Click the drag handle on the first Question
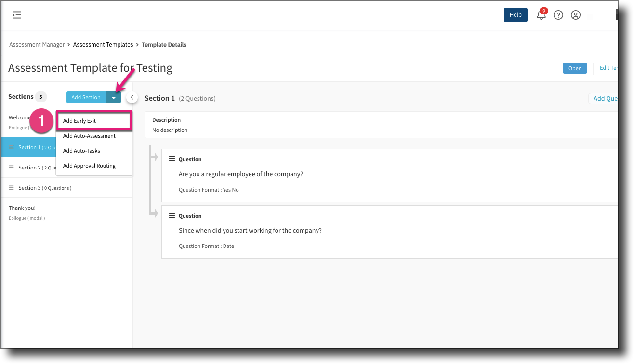Screen dimensions: 634x364 [172, 159]
